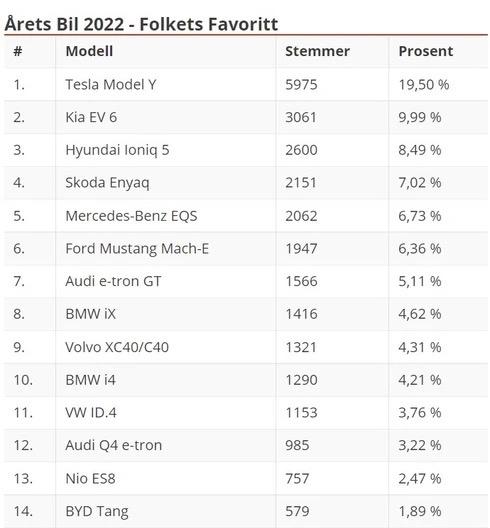
Task: Click the BMW i4 model name
Action: point(91,380)
